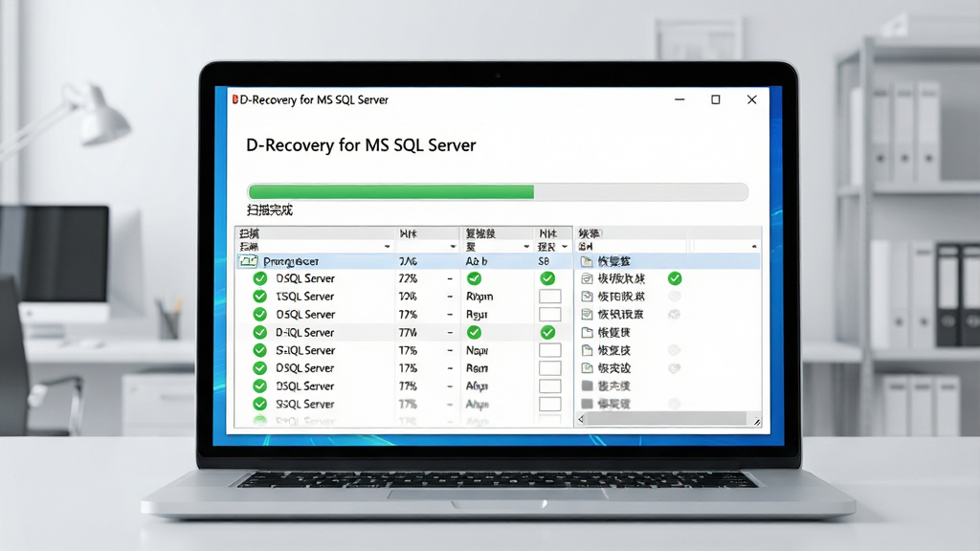Uncheck the checkbox in D-IQL Server row
This screenshot has height=551, width=980.
pyautogui.click(x=548, y=332)
